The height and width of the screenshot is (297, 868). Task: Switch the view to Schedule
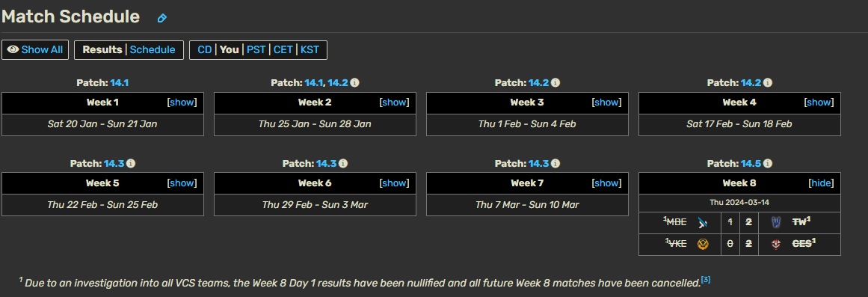click(x=153, y=50)
